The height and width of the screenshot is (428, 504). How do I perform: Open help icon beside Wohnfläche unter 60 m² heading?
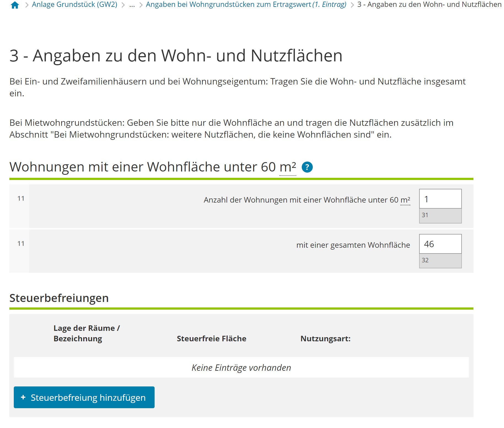307,167
